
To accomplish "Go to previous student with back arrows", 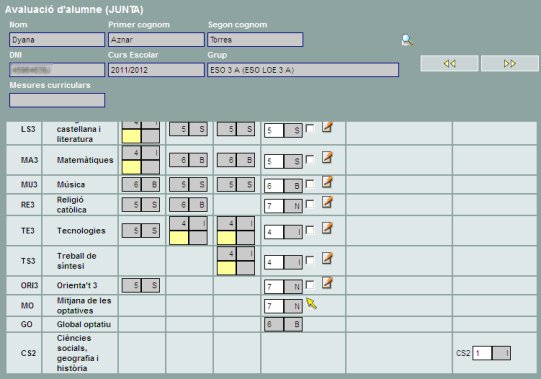I will (x=449, y=64).
